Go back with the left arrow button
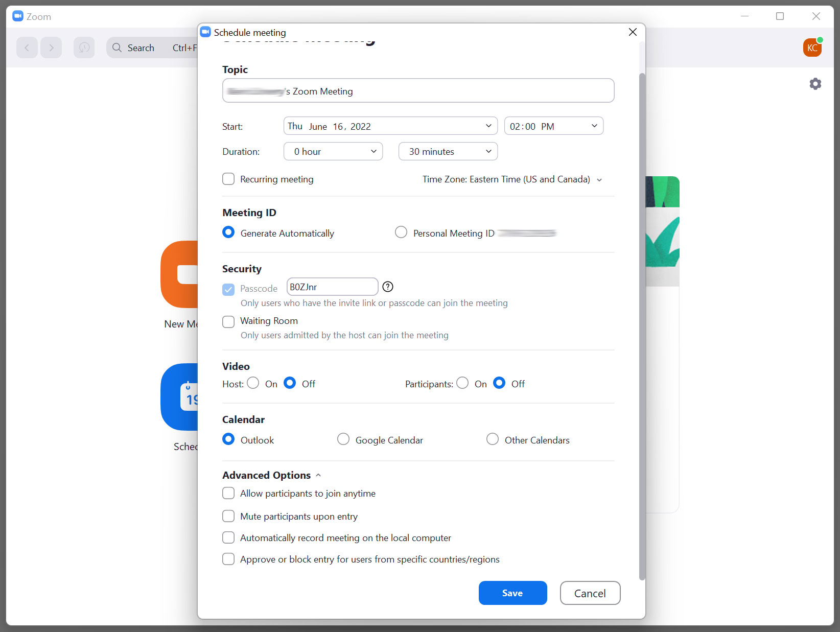840x632 pixels. 27,48
